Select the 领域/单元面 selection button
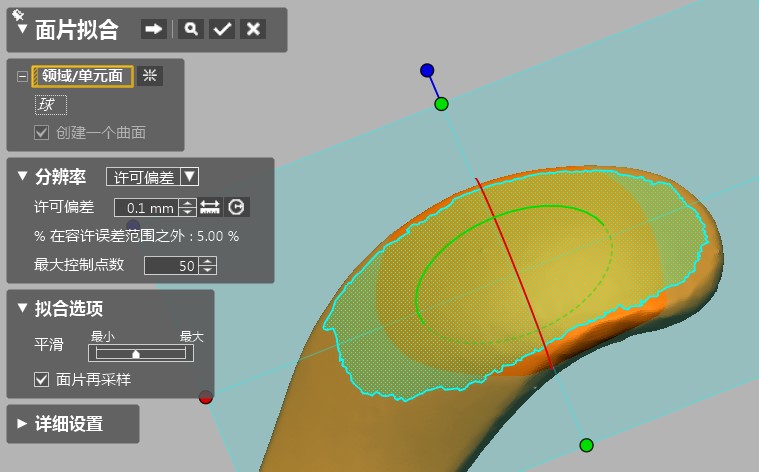 [x=83, y=76]
